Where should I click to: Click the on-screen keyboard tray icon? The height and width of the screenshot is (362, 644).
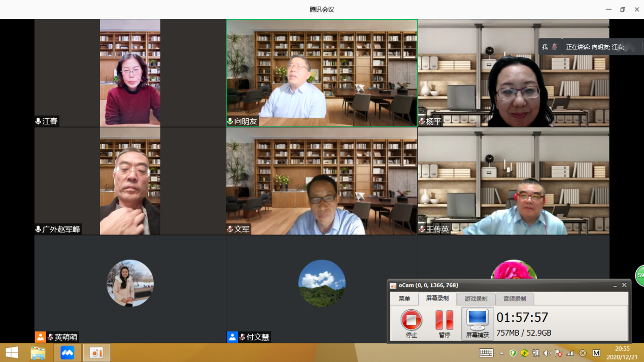click(x=486, y=353)
